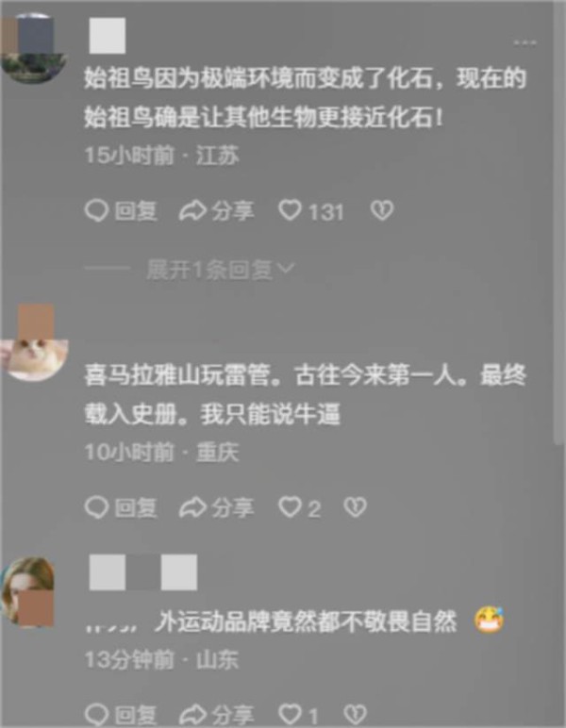Click the reply bubble icon under the Chongqing comment

(96, 507)
